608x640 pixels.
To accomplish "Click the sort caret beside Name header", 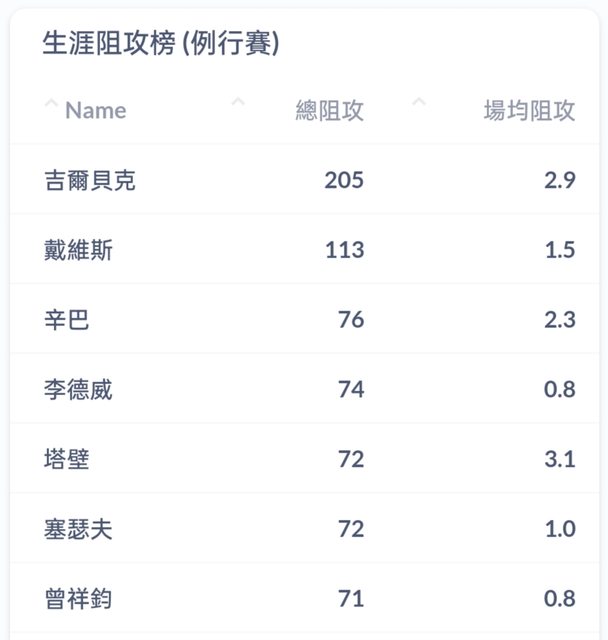I will point(50,102).
